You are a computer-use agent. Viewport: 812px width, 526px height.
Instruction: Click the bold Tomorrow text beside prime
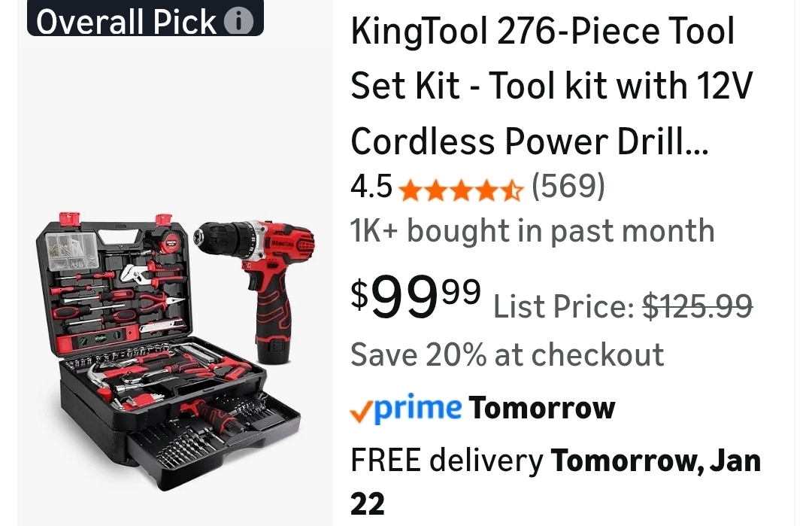(x=542, y=409)
